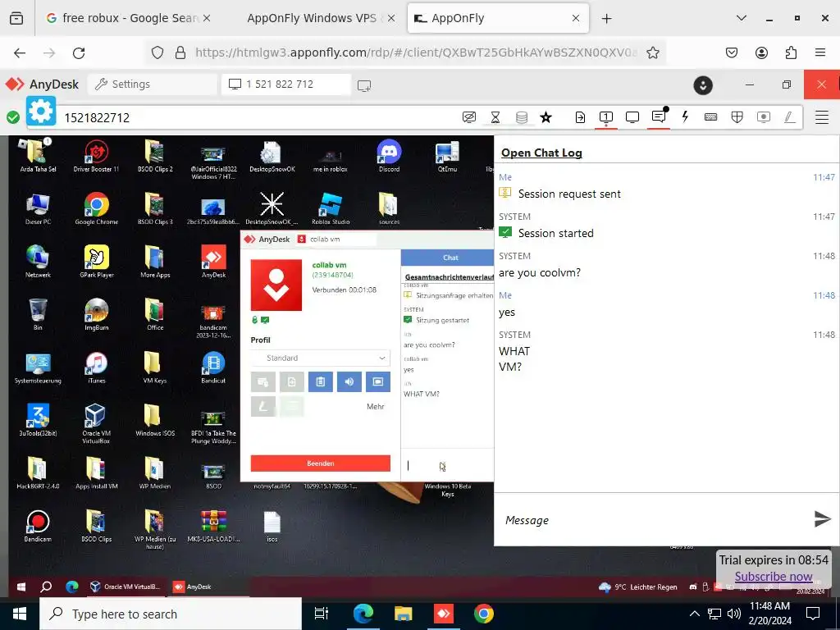Open 3uTools(32bit) desktop icon

[38, 420]
